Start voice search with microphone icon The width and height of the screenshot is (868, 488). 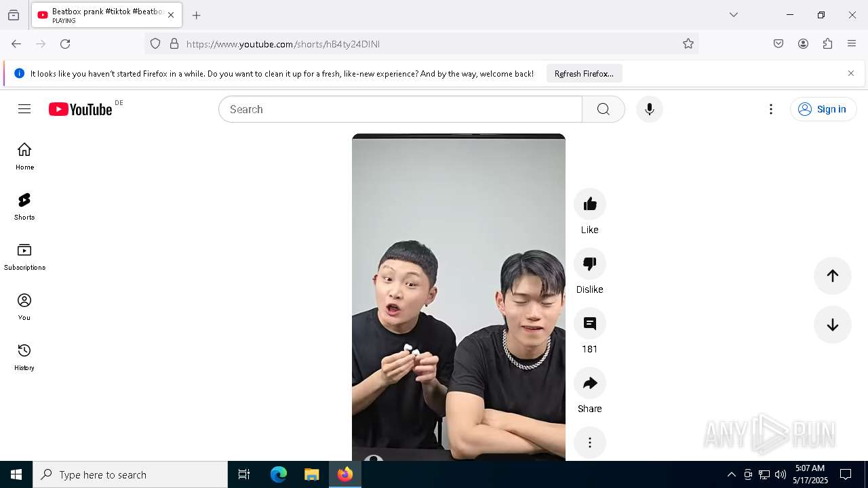click(x=649, y=109)
